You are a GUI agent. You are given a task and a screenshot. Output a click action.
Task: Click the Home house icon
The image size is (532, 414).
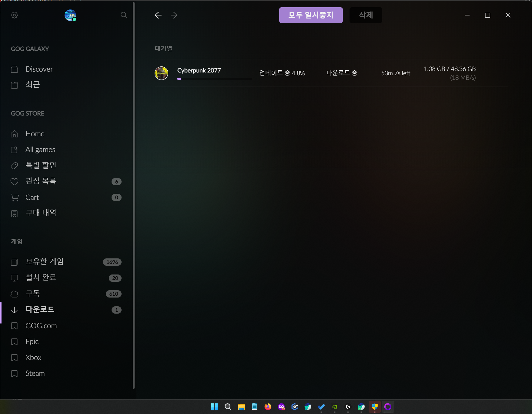[14, 134]
